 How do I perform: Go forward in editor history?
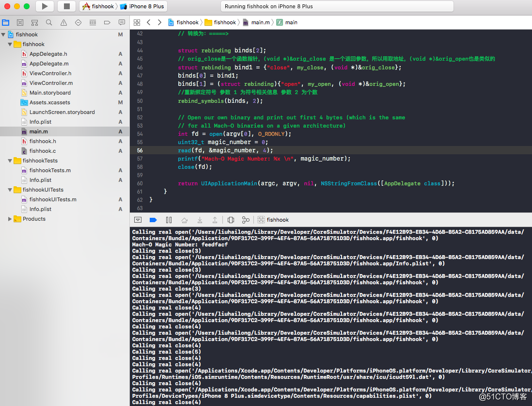pyautogui.click(x=159, y=22)
